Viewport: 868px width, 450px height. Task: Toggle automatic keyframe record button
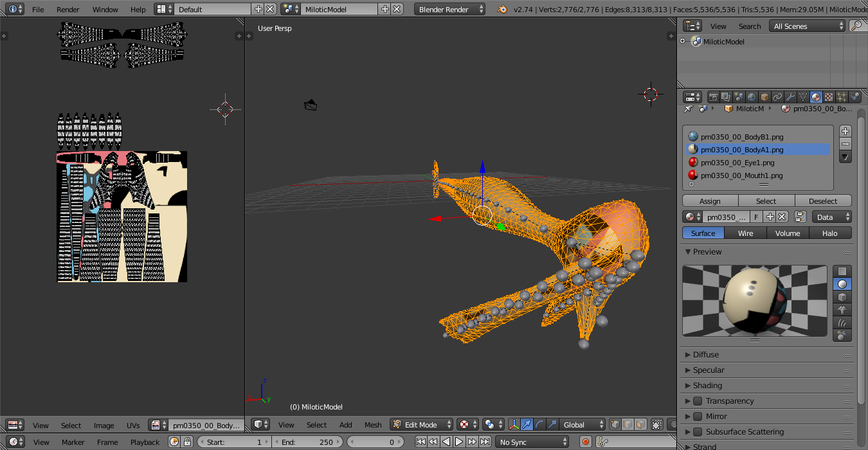(x=586, y=442)
